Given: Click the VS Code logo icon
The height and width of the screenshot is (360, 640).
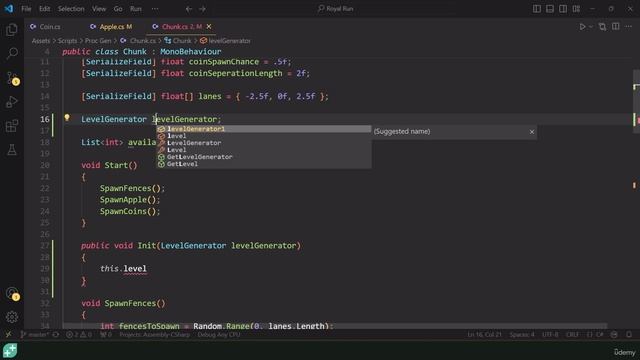Looking at the screenshot, I should click(x=9, y=9).
